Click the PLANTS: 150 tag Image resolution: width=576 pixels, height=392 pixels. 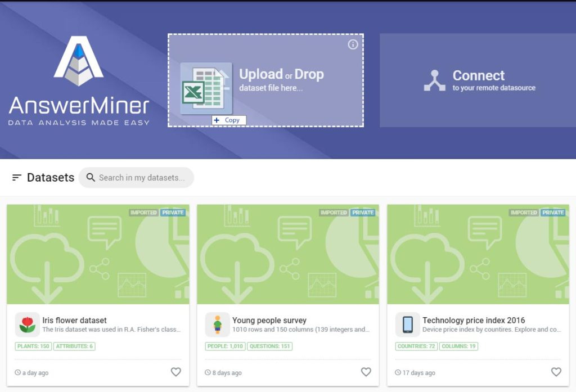click(x=33, y=346)
